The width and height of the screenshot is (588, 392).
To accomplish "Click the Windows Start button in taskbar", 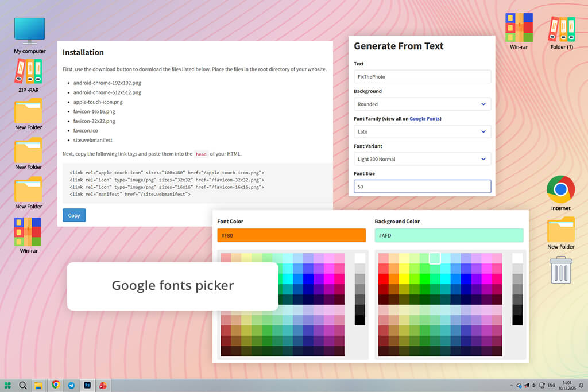I will (x=7, y=385).
